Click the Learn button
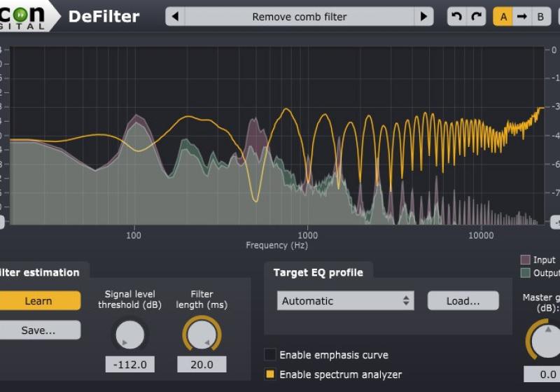Viewport: 560px width, 392px height. pyautogui.click(x=38, y=301)
